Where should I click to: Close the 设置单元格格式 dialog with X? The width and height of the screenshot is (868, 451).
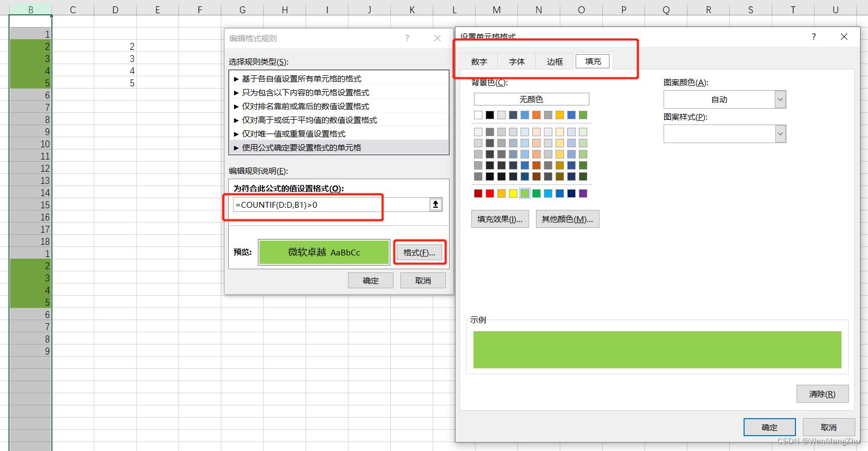point(844,37)
